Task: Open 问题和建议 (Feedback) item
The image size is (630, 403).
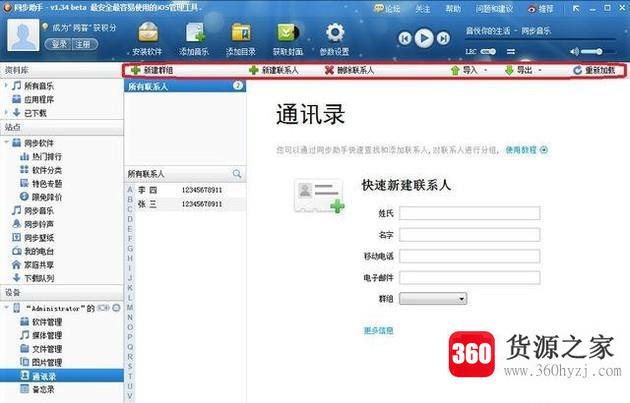Action: point(494,8)
